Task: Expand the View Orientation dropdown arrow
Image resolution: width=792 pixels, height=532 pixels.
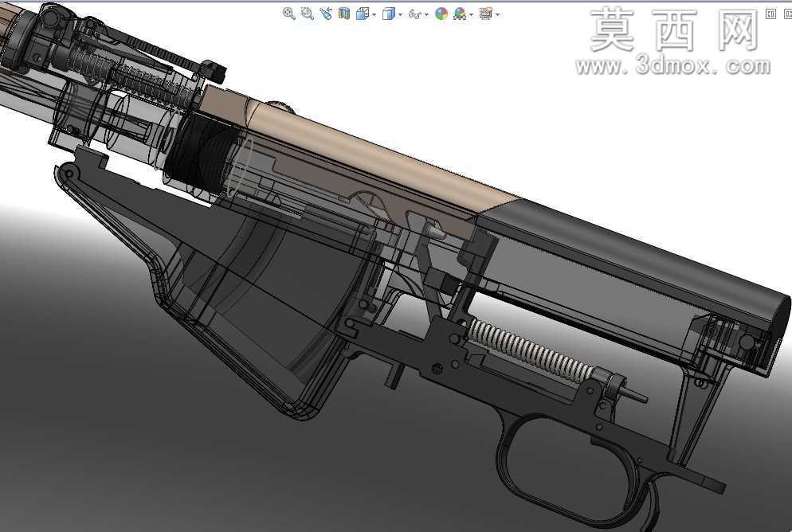Action: (x=374, y=14)
